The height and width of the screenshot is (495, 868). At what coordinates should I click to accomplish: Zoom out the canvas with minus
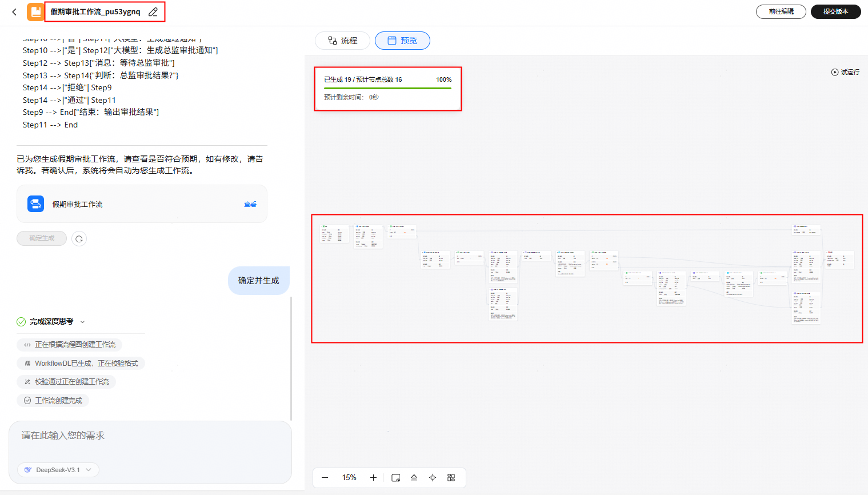pyautogui.click(x=325, y=478)
